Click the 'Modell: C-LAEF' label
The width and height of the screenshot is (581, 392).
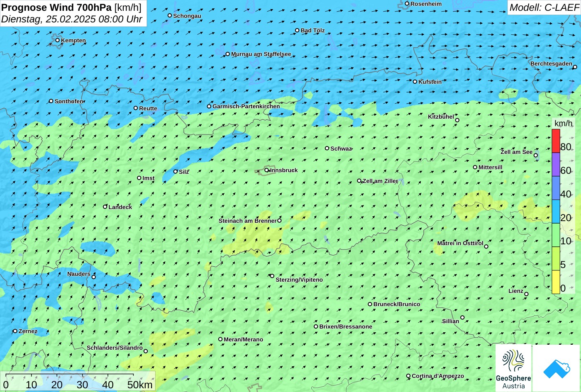pos(544,7)
